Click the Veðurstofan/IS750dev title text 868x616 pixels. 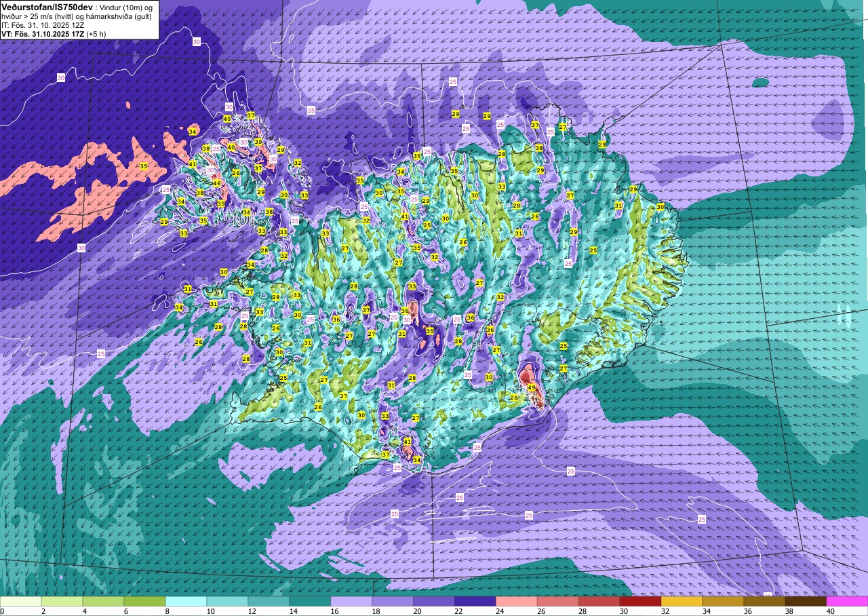click(47, 6)
